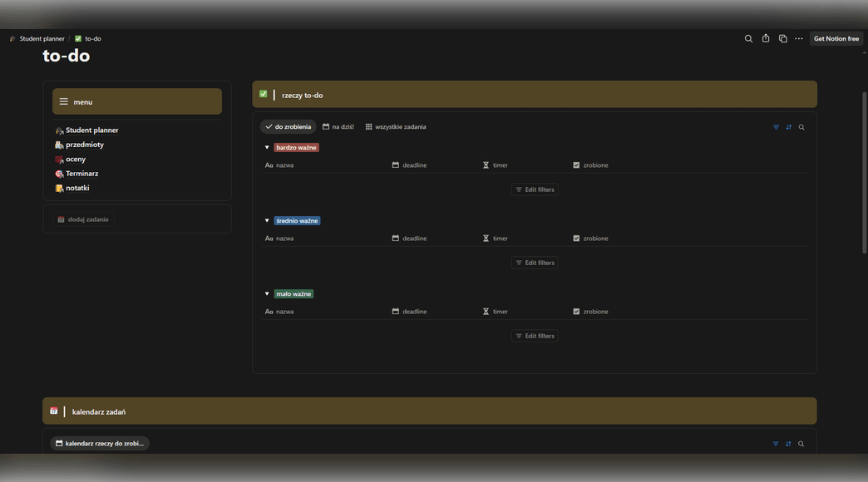Click the filter icon in kalendarz zadań database

point(776,444)
